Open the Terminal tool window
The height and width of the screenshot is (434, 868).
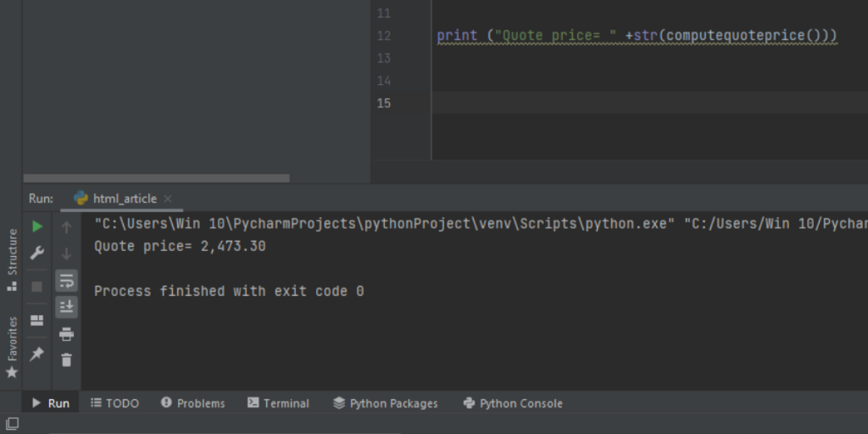[x=278, y=403]
